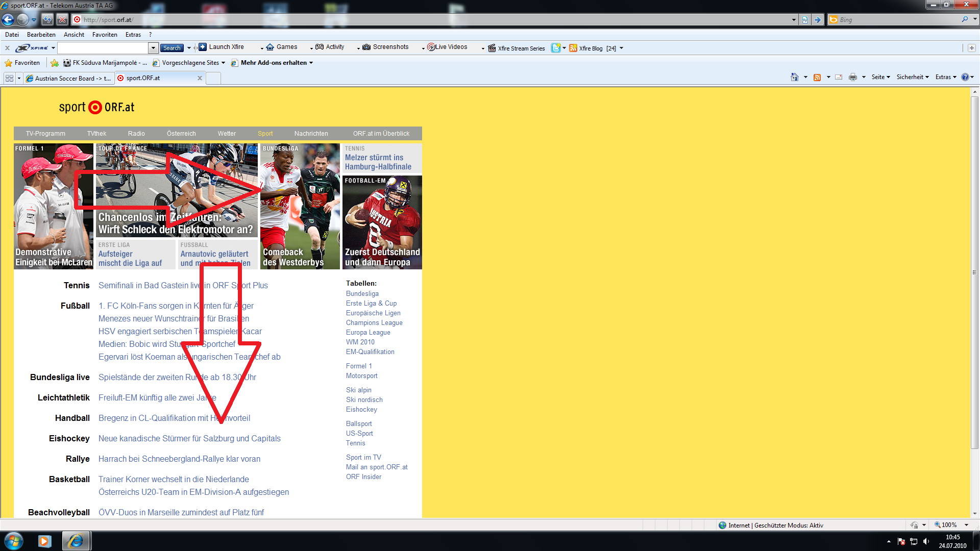Open the Windows Start orb
The width and height of the screenshot is (980, 551).
(14, 541)
